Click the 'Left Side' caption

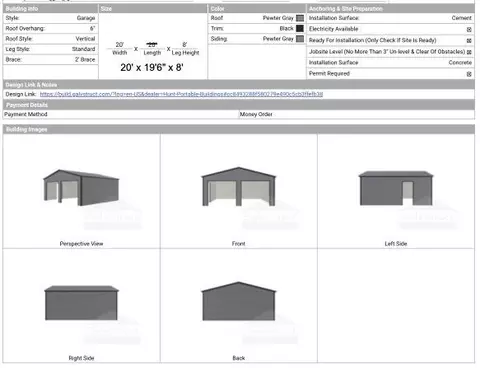pyautogui.click(x=396, y=244)
